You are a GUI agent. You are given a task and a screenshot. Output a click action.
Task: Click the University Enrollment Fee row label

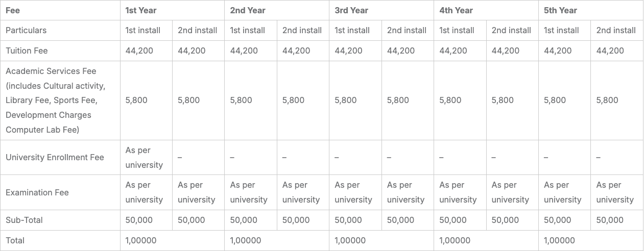[x=55, y=157]
